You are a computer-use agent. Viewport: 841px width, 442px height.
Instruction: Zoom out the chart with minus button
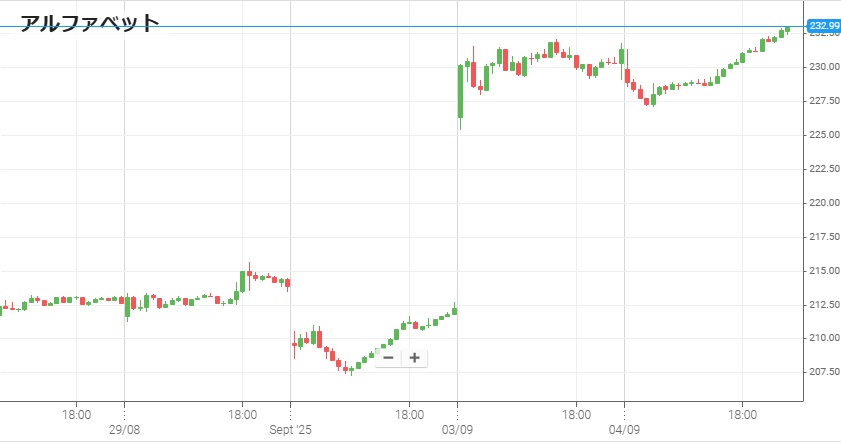[389, 358]
